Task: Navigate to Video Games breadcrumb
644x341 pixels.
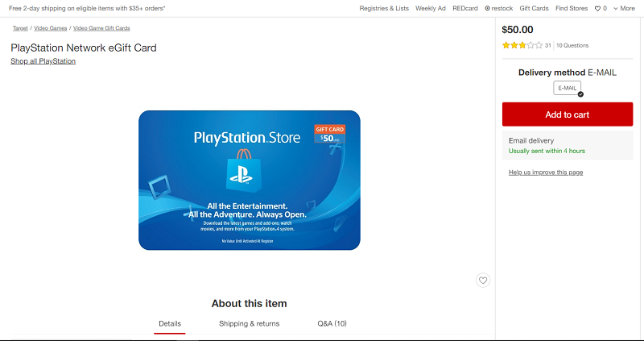Action: pos(50,28)
